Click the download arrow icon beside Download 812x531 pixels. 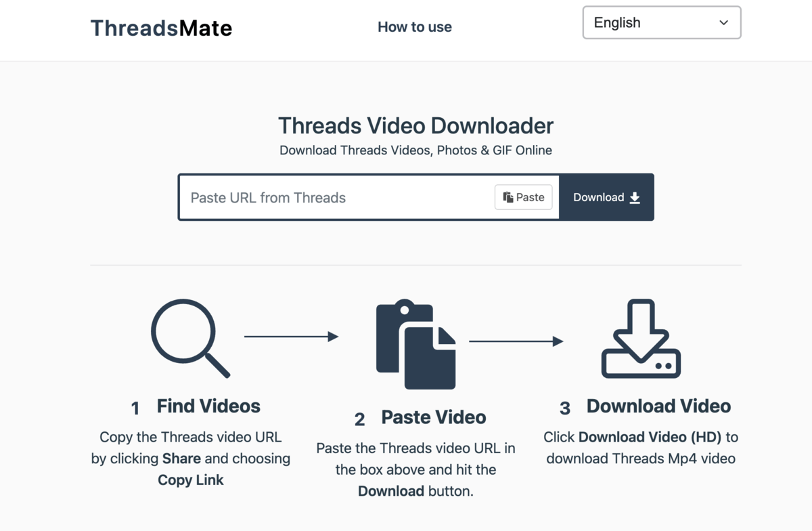635,198
